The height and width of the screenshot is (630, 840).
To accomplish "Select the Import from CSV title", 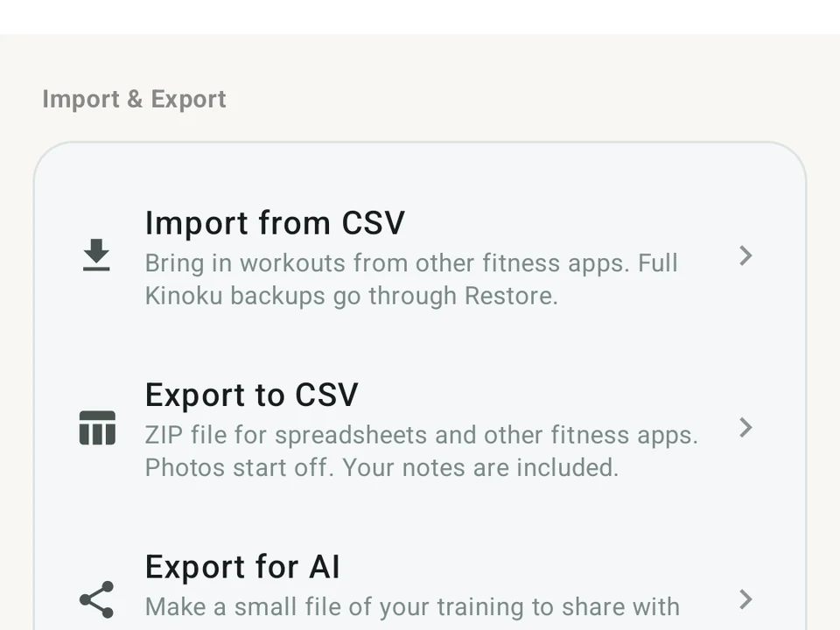I will pos(275,222).
